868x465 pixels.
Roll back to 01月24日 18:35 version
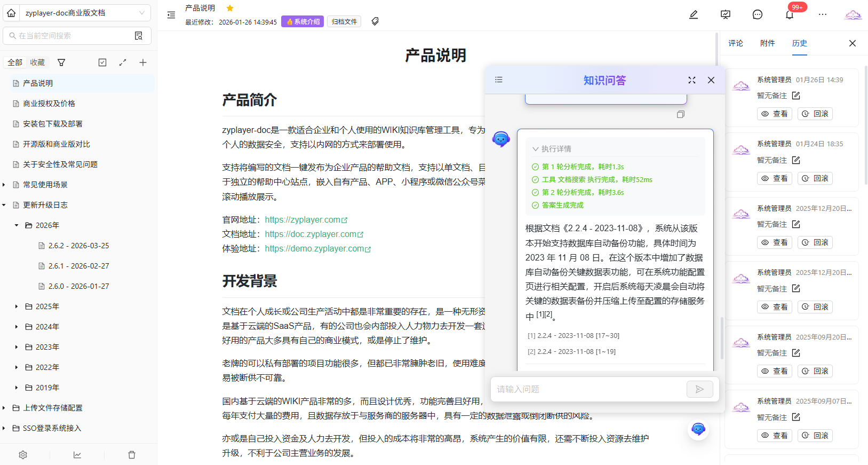click(x=815, y=178)
